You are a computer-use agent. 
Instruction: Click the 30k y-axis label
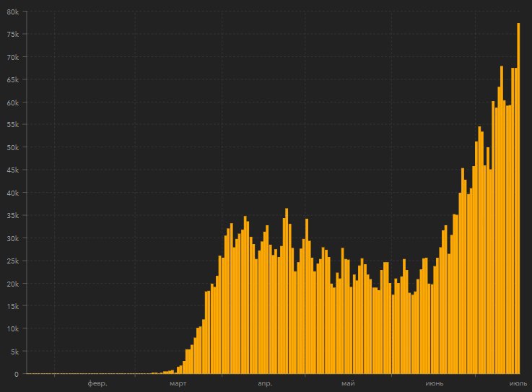[12, 238]
